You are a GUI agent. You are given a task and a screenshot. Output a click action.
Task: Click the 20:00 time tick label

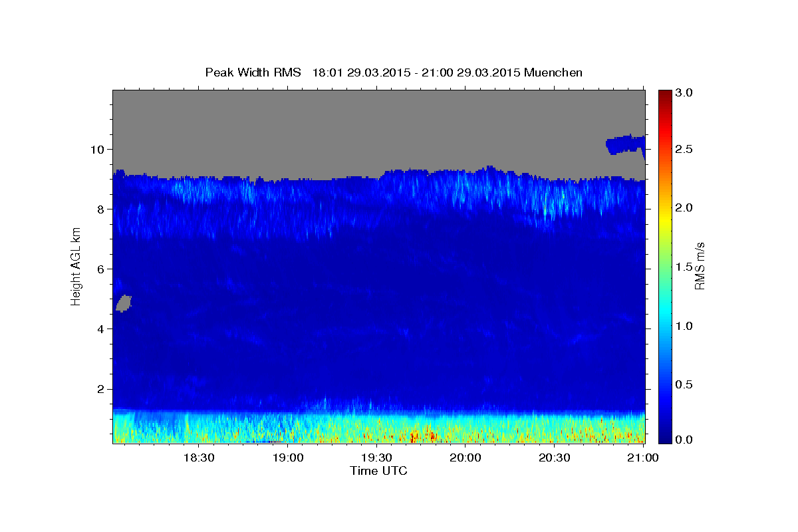click(465, 458)
